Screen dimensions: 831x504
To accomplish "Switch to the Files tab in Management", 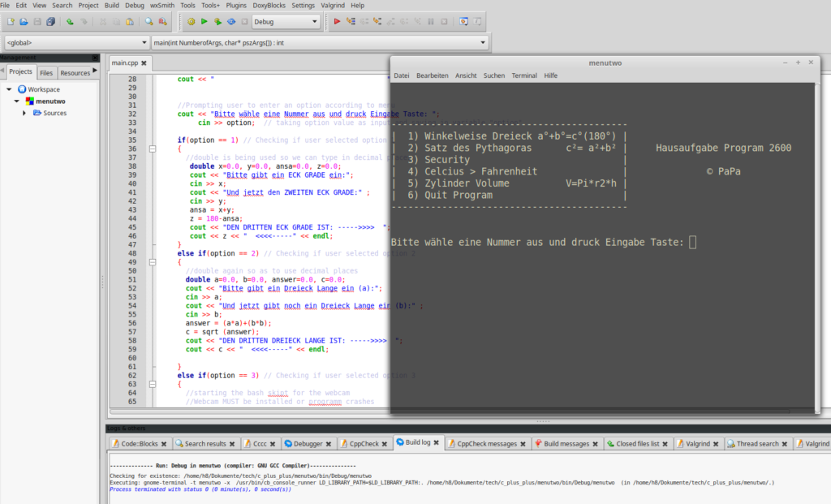I will pos(46,72).
